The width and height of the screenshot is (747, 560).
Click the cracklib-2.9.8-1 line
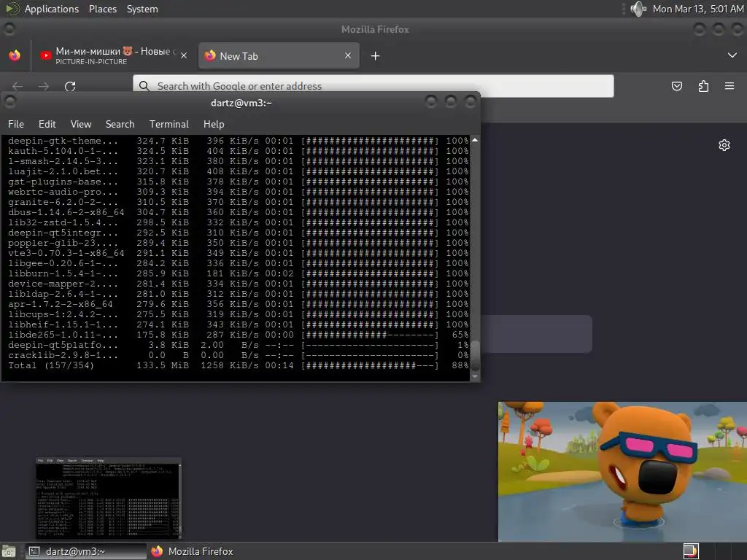click(239, 355)
